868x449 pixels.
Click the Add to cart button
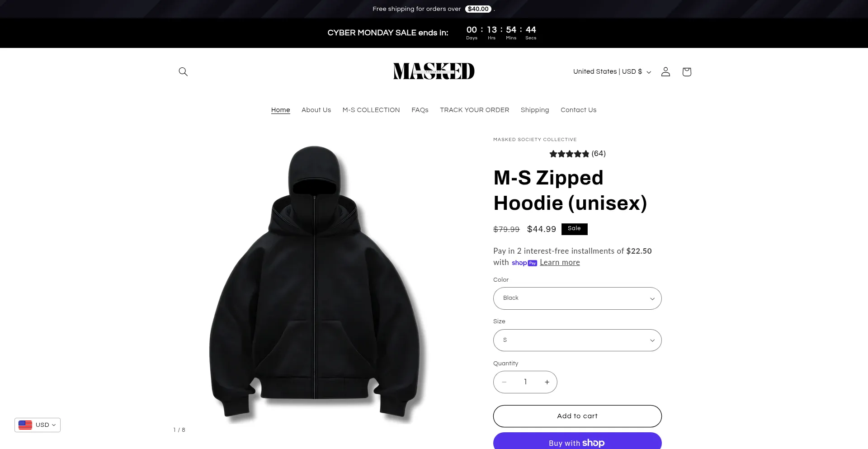[577, 416]
